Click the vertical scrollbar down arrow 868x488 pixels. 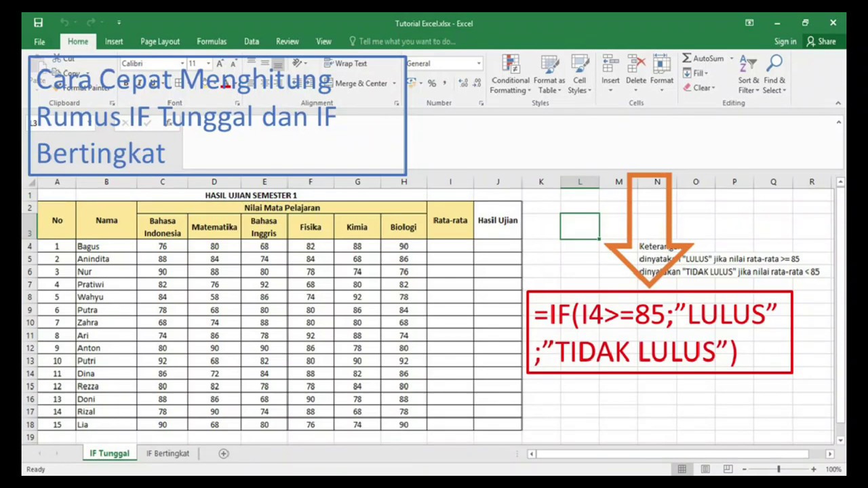[x=840, y=440]
